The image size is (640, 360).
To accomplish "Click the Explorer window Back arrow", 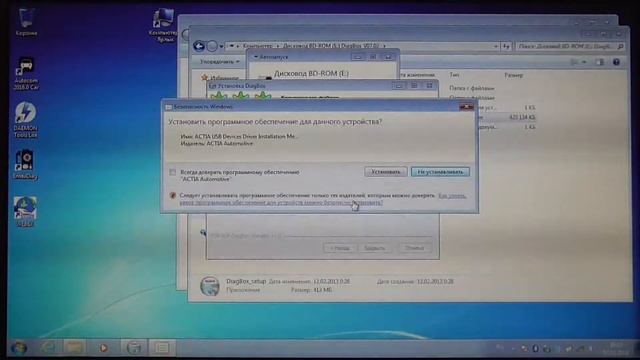I will point(199,46).
